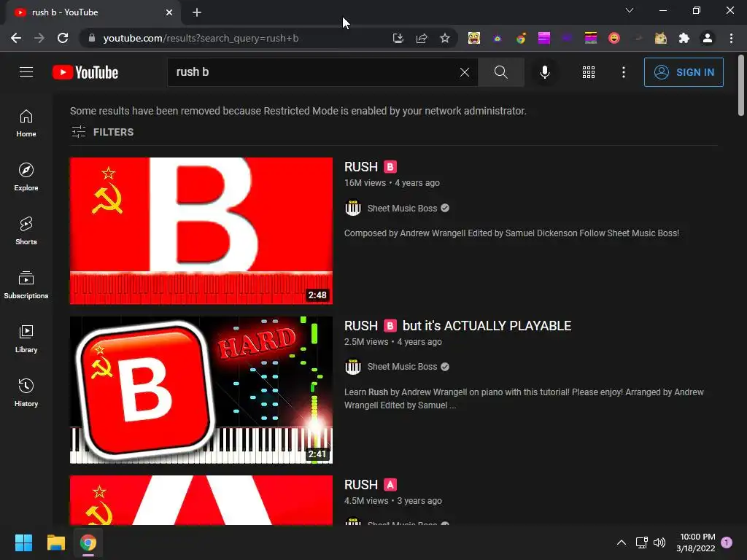Expand the FILTERS options
This screenshot has height=560, width=747.
click(x=102, y=132)
